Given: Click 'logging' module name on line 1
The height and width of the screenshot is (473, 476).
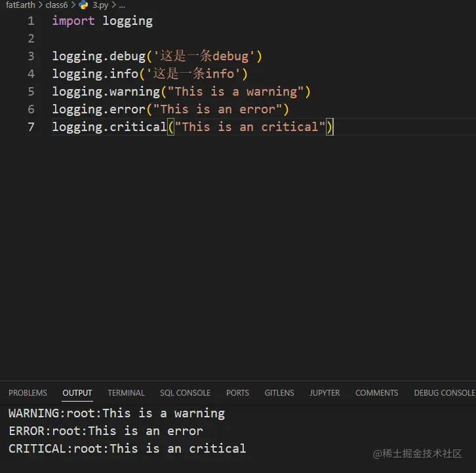Looking at the screenshot, I should tap(127, 22).
